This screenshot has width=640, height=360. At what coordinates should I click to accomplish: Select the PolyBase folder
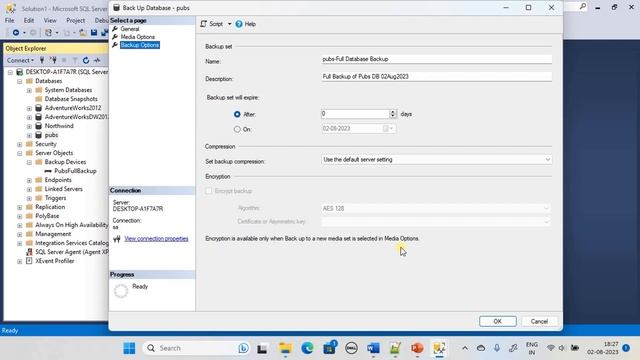(47, 216)
